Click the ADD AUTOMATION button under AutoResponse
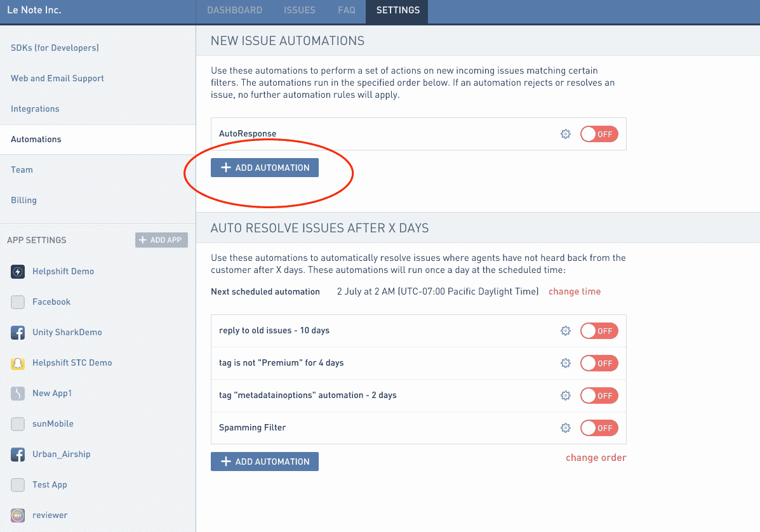Screen dimensions: 760x532 (x=264, y=167)
